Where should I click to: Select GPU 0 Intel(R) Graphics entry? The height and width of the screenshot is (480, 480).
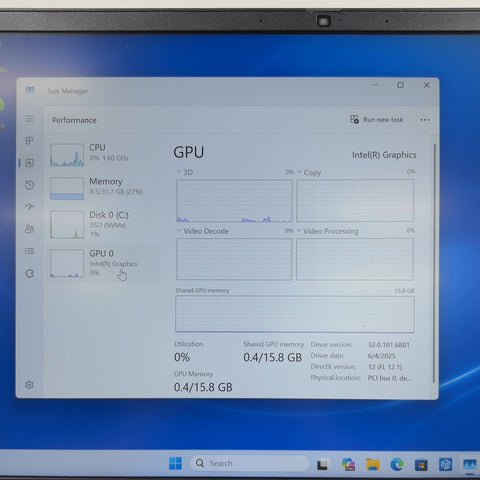(103, 263)
